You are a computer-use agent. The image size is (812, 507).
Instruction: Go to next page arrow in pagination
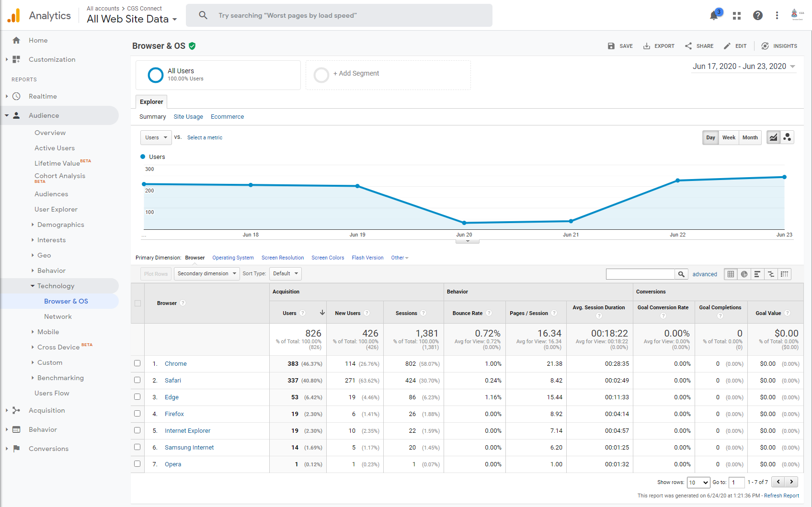(x=791, y=482)
